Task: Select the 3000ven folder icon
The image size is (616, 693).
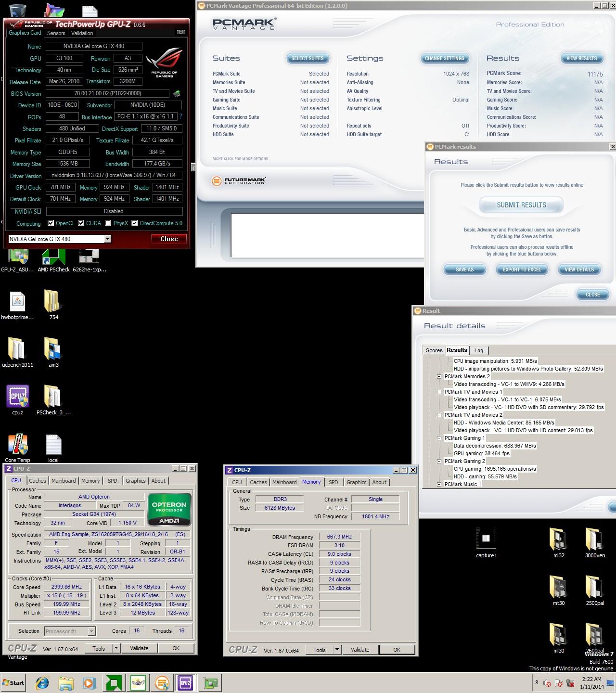Action: click(x=595, y=542)
